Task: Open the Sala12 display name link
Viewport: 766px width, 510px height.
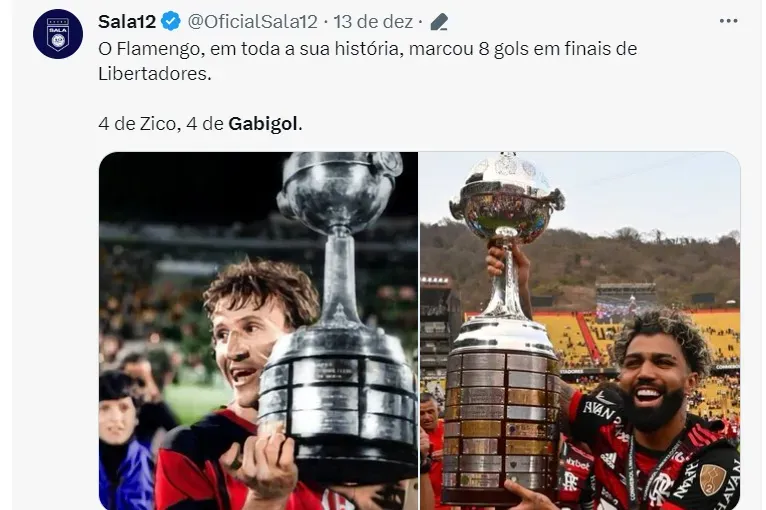Action: point(127,21)
